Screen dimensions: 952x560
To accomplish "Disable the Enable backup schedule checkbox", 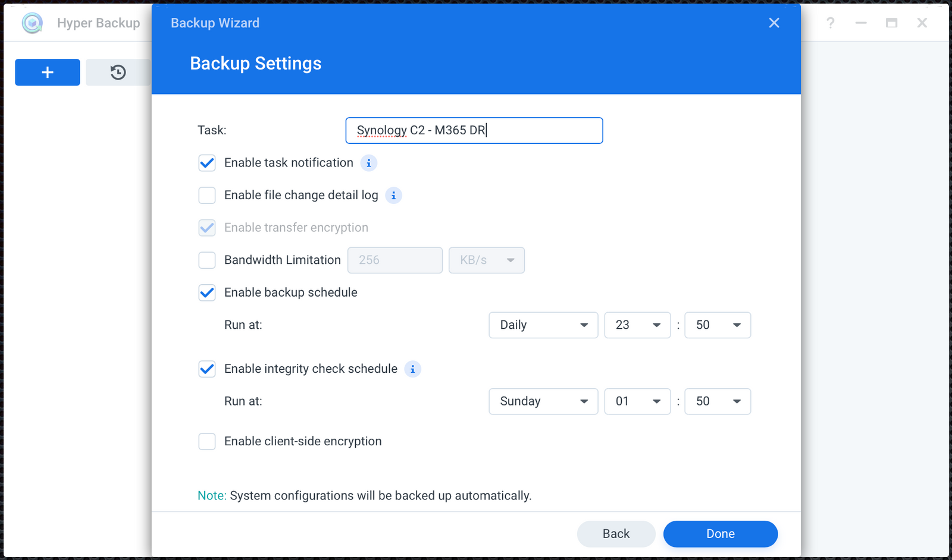I will point(207,292).
